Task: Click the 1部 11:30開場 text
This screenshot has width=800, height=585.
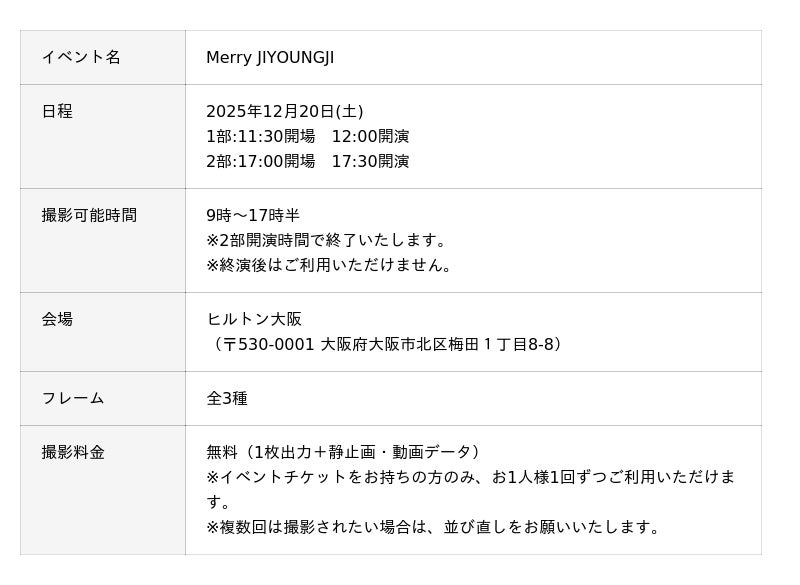Action: [260, 136]
